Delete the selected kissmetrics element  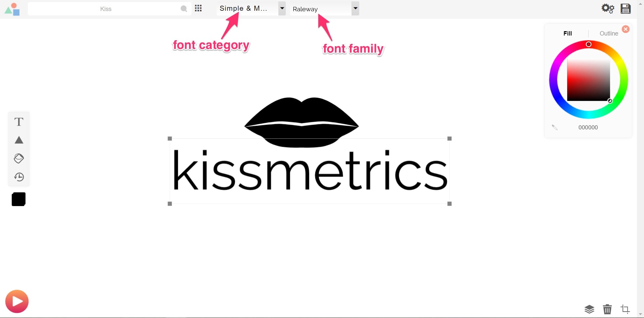point(607,309)
